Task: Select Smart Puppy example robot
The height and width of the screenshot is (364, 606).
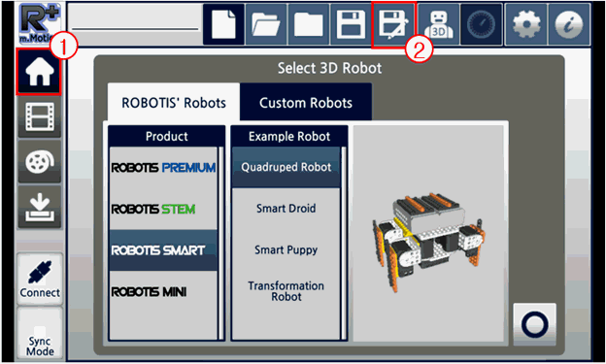Action: coord(286,249)
